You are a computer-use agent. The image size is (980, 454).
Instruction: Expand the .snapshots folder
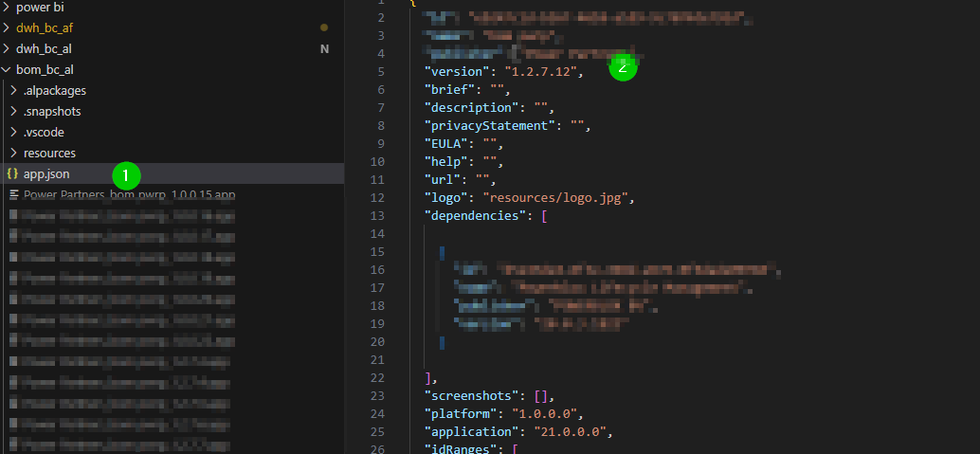click(x=52, y=111)
